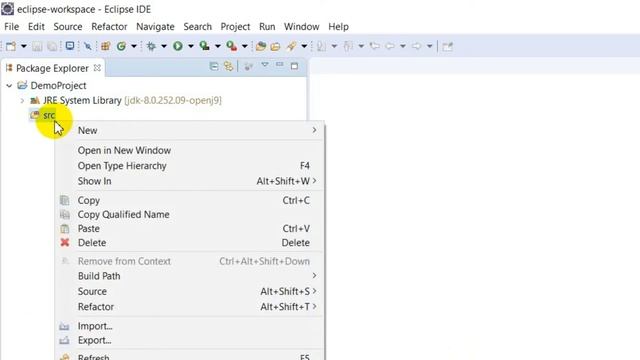This screenshot has width=640, height=360.
Task: Choose Copy from context menu
Action: coord(190,200)
